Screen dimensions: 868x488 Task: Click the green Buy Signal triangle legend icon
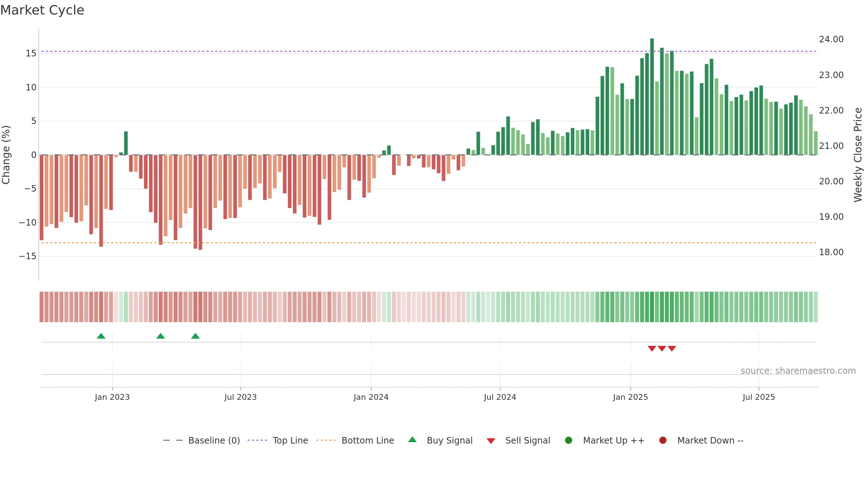412,440
